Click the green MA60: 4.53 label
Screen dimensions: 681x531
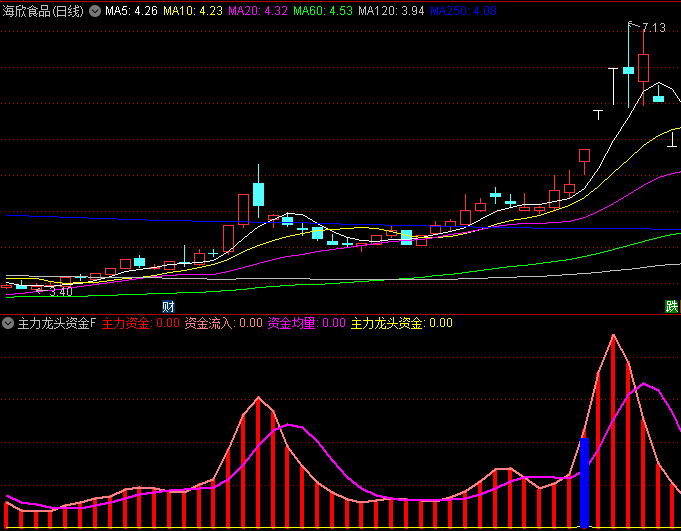pos(323,11)
